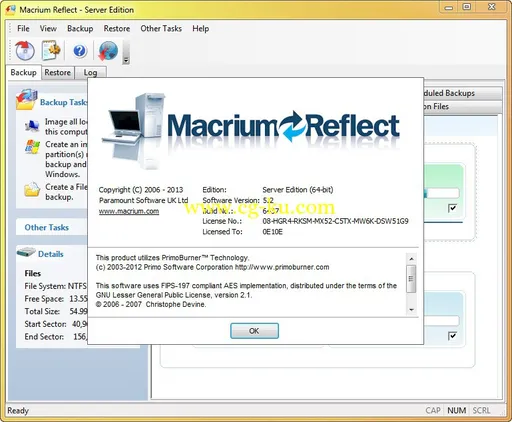Viewport: 512px width, 422px height.
Task: Click the Free Space detail row
Action: (56, 299)
